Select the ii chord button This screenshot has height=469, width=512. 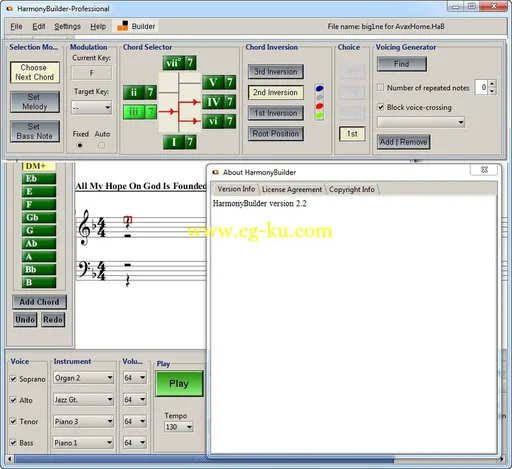click(134, 92)
